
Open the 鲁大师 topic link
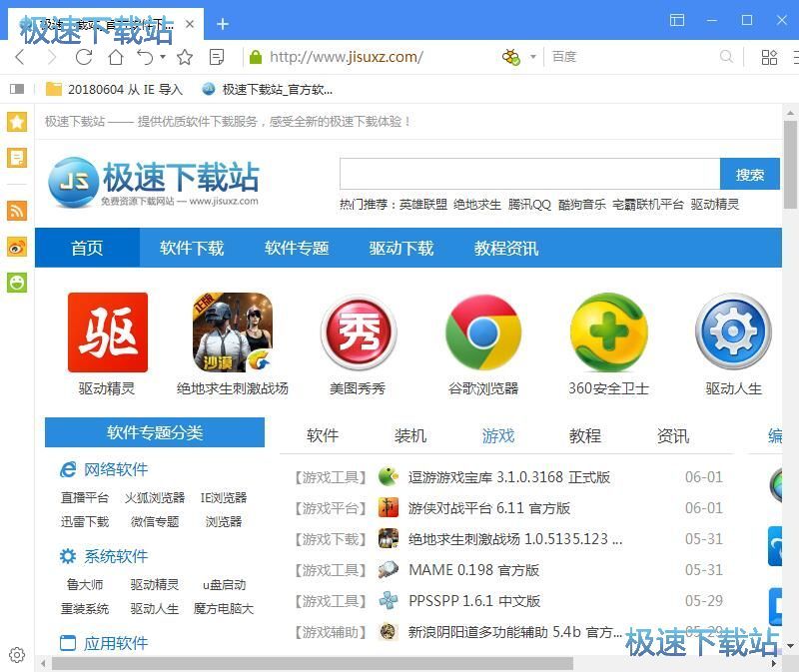tap(85, 584)
